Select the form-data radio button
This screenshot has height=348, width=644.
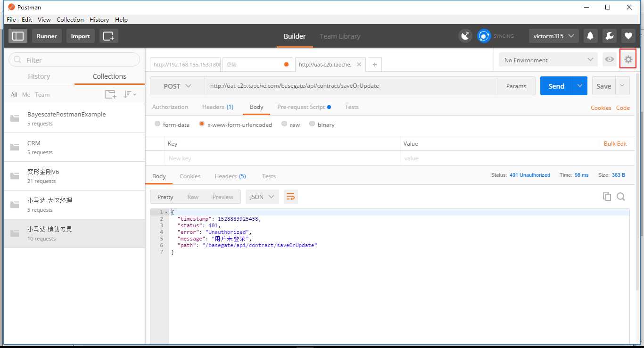(x=157, y=124)
